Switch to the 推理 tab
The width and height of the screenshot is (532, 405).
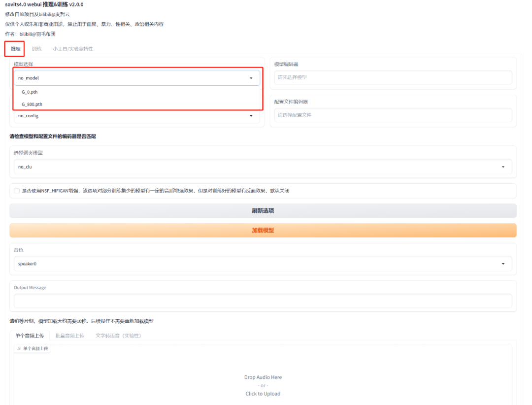[15, 49]
